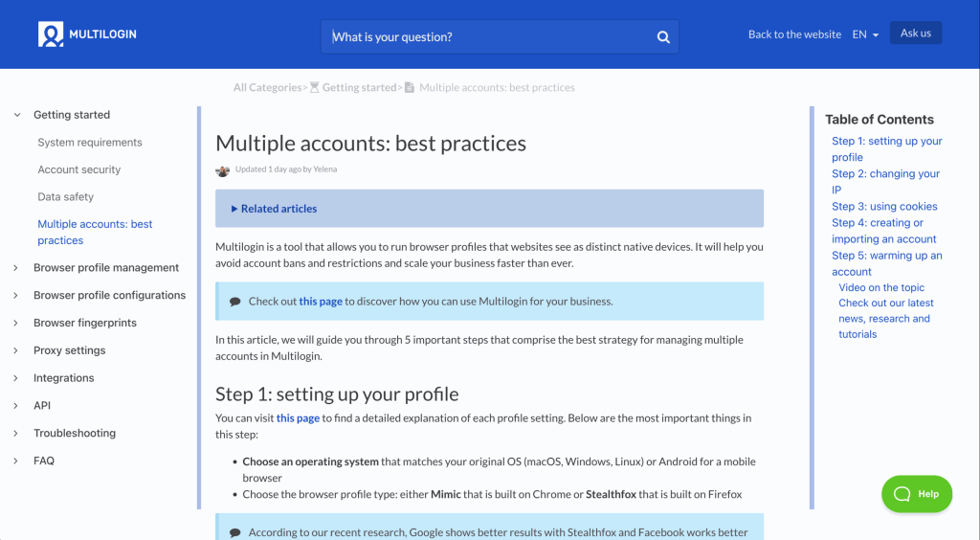The image size is (980, 540).
Task: Click the chat icon in the Help button
Action: coord(902,494)
